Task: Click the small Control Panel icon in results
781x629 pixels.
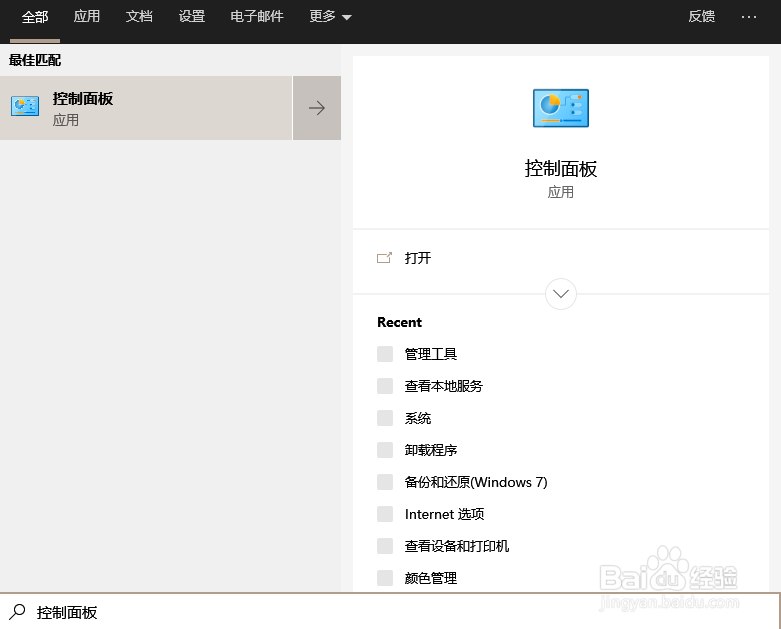Action: point(25,106)
